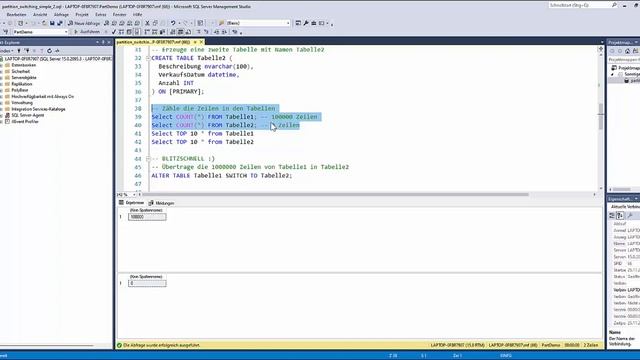Open the Fenster menu
This screenshot has height=360, width=640.
coord(120,15)
